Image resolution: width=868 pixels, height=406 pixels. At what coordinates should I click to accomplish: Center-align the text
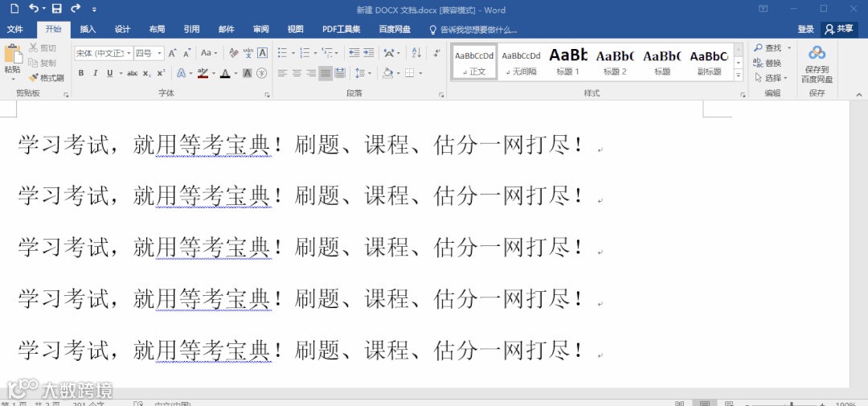tap(297, 73)
